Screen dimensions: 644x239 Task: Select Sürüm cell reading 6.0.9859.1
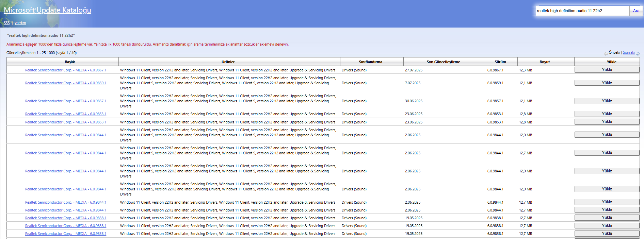point(502,83)
